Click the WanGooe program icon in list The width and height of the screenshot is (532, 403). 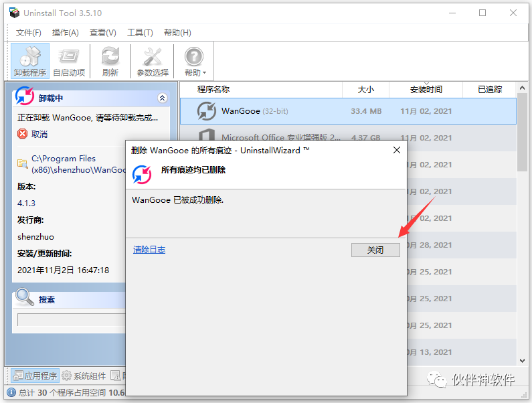coord(206,111)
